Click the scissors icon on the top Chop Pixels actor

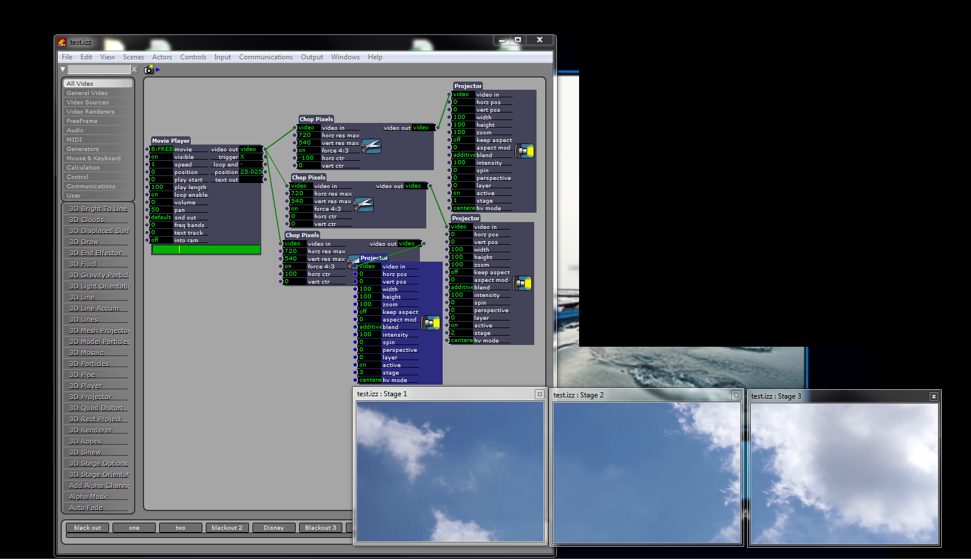(371, 146)
